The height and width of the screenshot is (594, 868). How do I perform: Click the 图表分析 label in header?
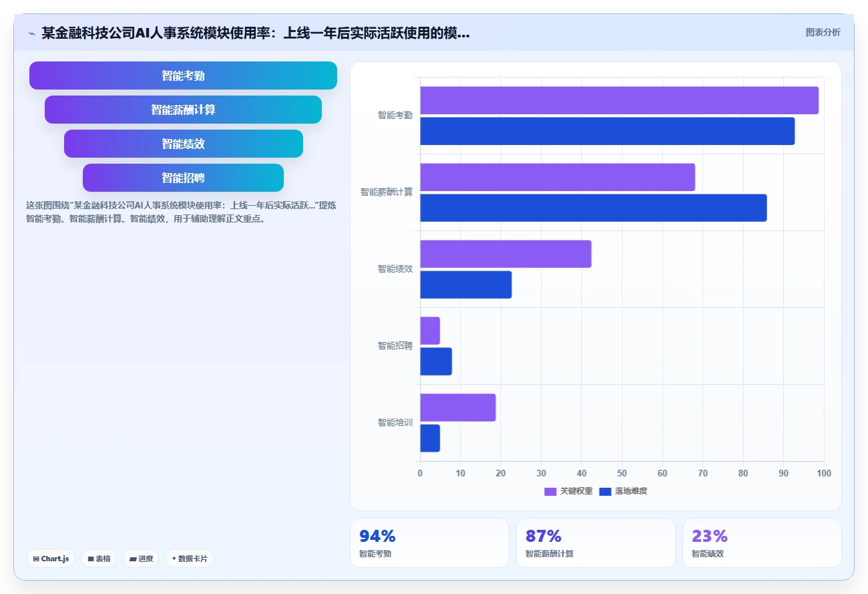(x=823, y=32)
